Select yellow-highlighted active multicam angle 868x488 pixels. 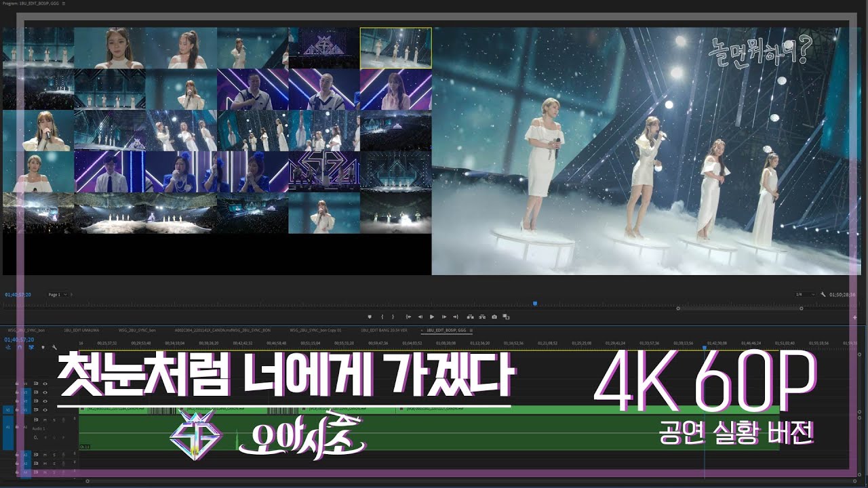[x=395, y=48]
